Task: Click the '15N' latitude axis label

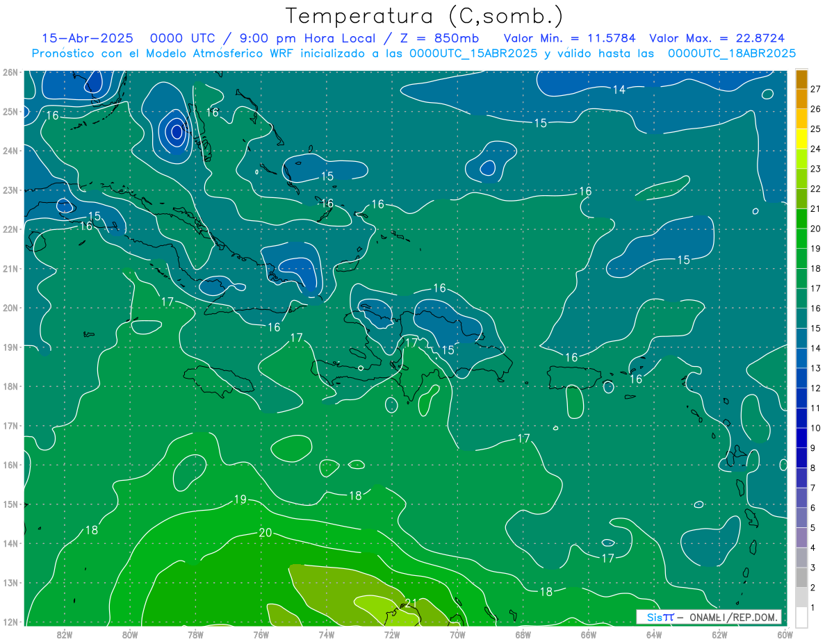Action: (x=10, y=504)
